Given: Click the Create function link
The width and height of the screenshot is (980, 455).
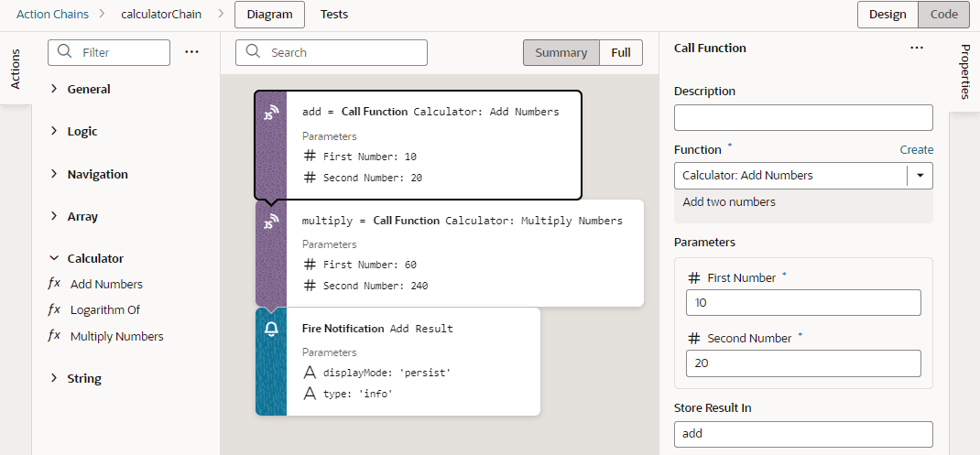Looking at the screenshot, I should click(x=916, y=149).
